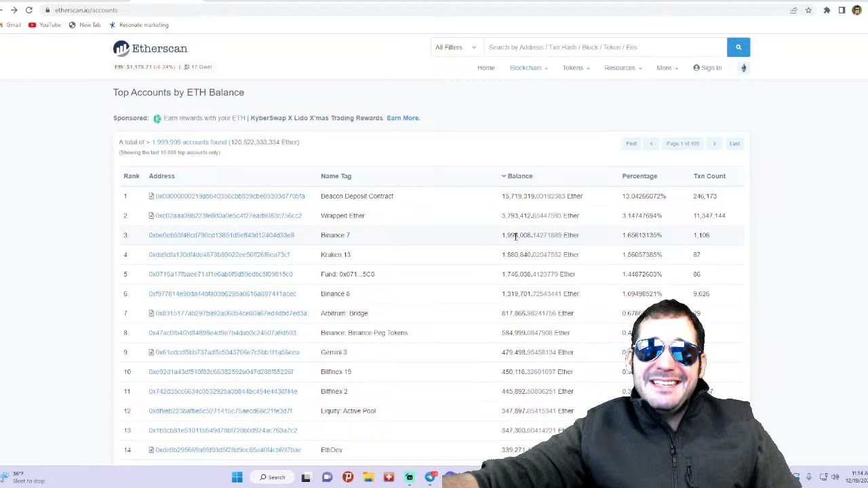Go to the next page with the right arrow
The image size is (868, 488).
tap(714, 144)
